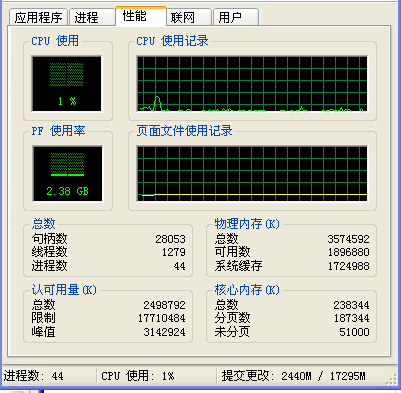Click the 可用数 value 1896880
The width and height of the screenshot is (401, 393).
(x=348, y=252)
